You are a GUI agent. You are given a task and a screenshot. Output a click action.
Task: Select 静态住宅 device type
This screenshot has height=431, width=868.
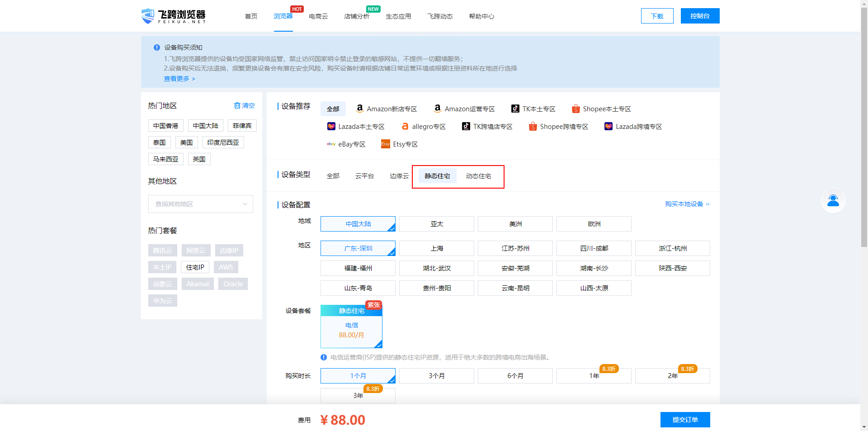[x=437, y=176]
